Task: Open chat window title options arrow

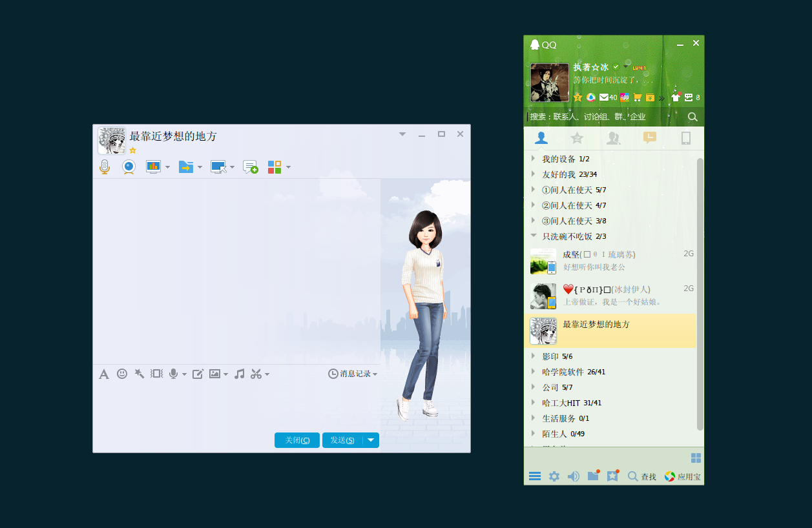Action: click(x=402, y=134)
